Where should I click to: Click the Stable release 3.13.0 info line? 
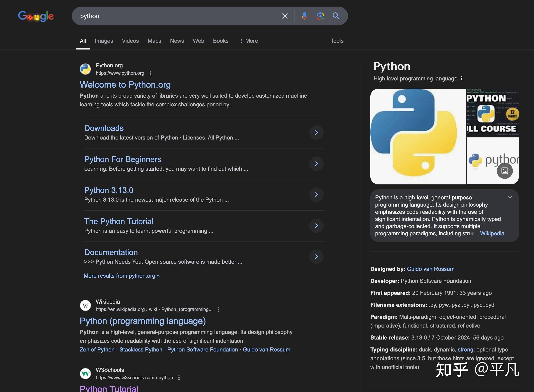pos(437,338)
